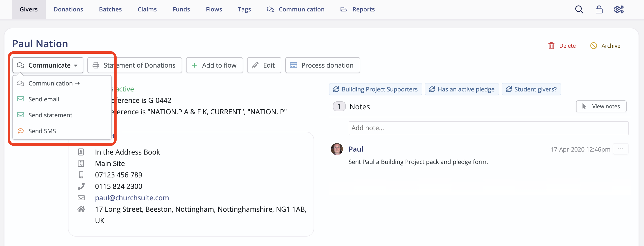The height and width of the screenshot is (246, 644).
Task: Click the red trash icon next to Delete
Action: tap(551, 45)
